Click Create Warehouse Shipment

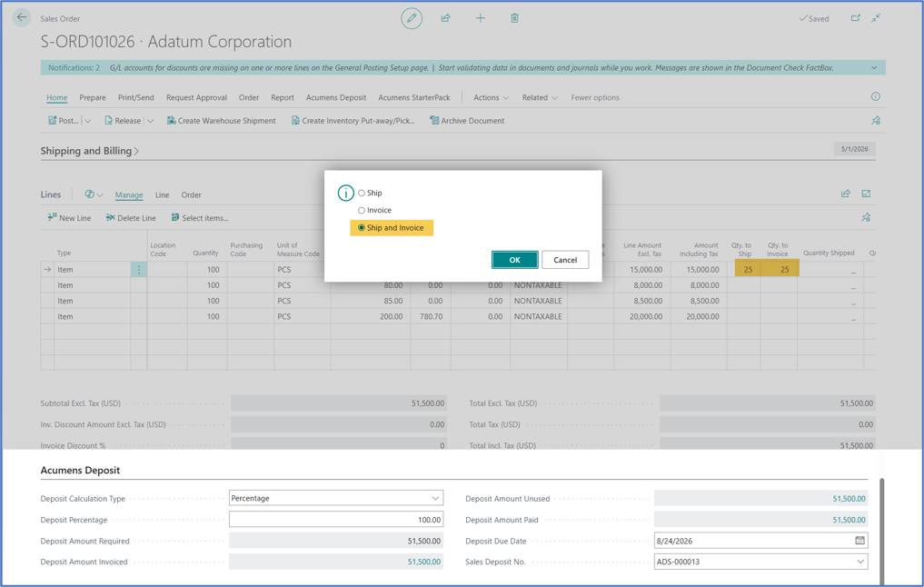[221, 120]
